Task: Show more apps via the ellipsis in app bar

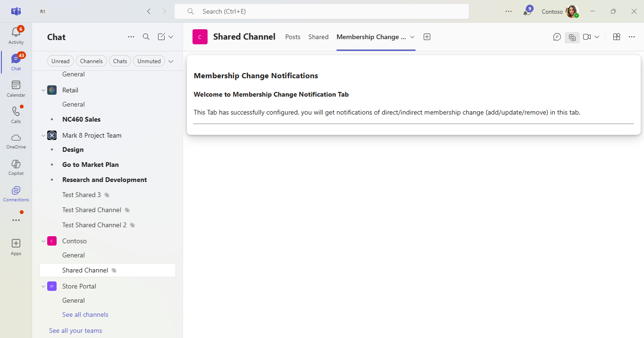Action: [x=16, y=220]
